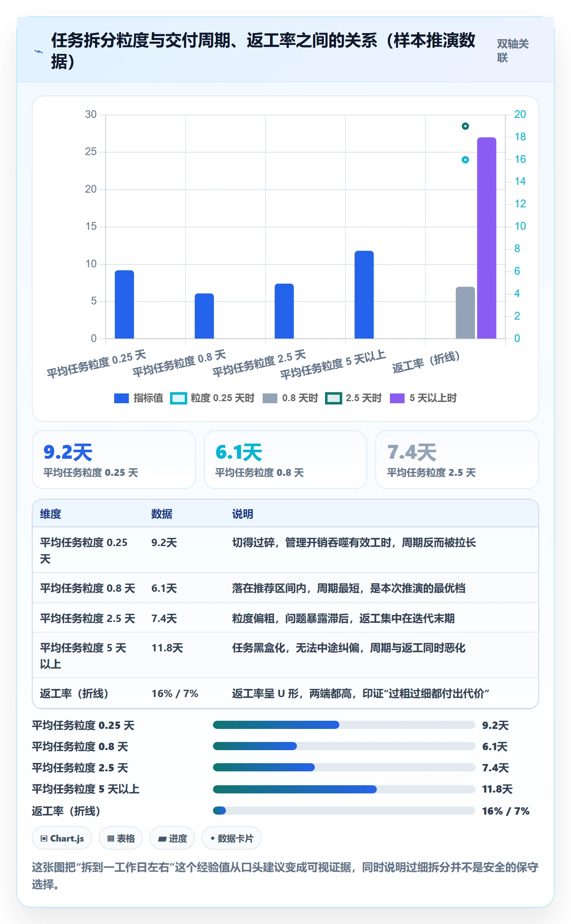Toggle the 粒度 0.25 天时 legend item

pyautogui.click(x=212, y=398)
